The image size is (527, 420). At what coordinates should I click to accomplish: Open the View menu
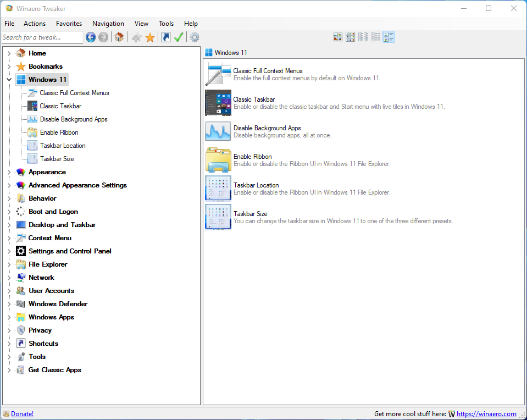(141, 24)
